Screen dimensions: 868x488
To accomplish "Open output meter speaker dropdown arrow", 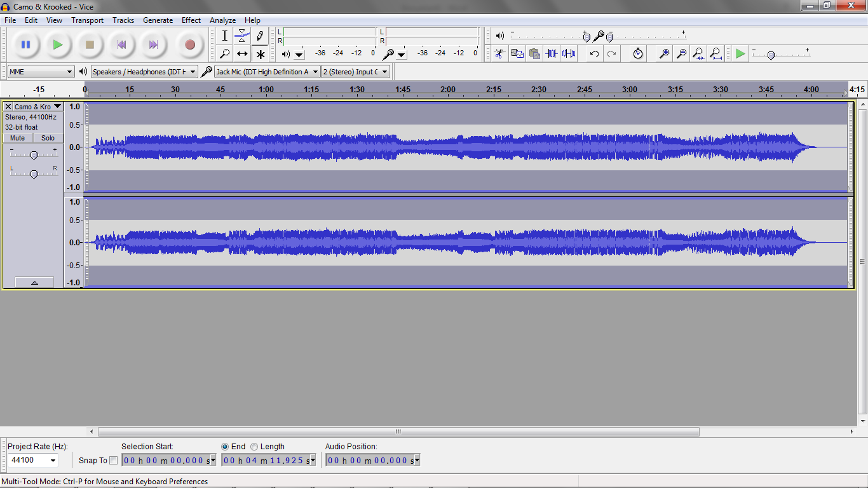I will tap(299, 55).
